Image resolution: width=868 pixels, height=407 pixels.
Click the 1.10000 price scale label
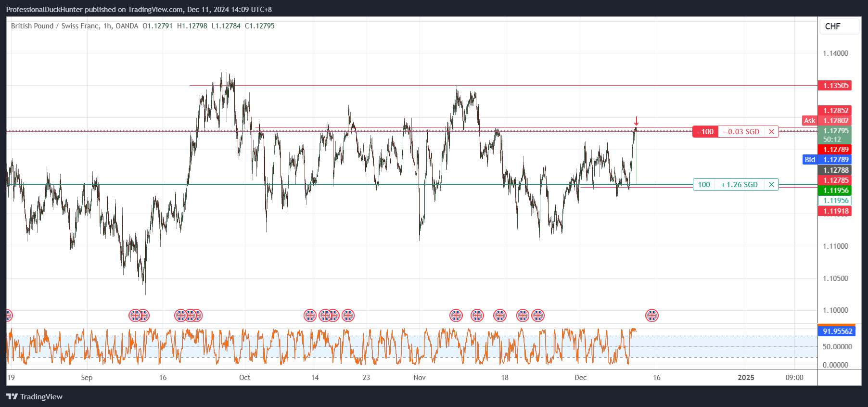[835, 310]
